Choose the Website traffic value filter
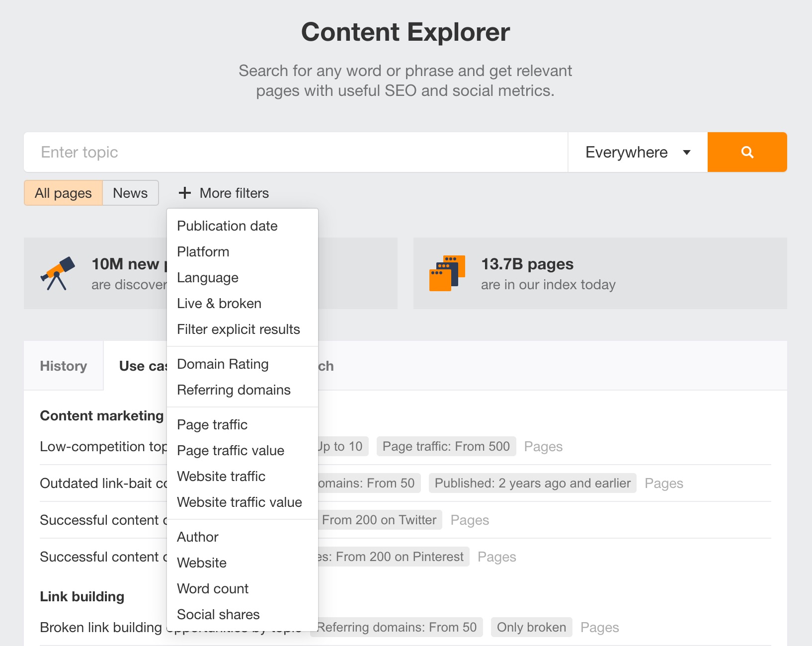The width and height of the screenshot is (812, 646). coord(239,502)
